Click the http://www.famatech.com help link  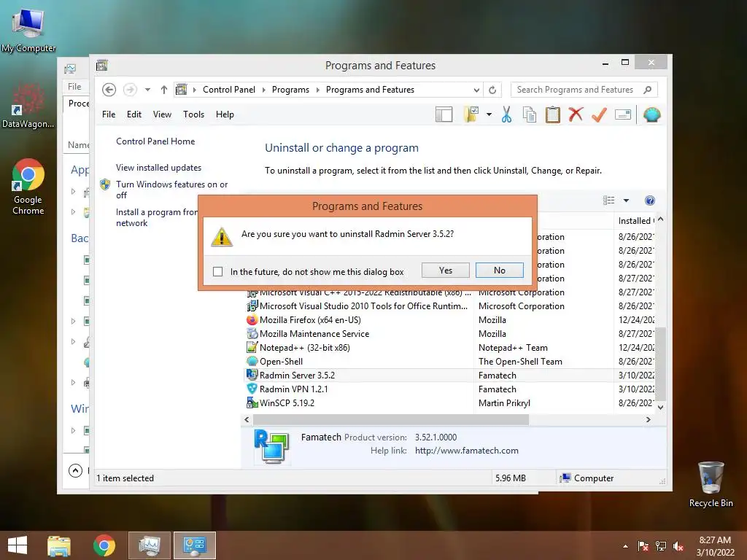click(x=466, y=451)
